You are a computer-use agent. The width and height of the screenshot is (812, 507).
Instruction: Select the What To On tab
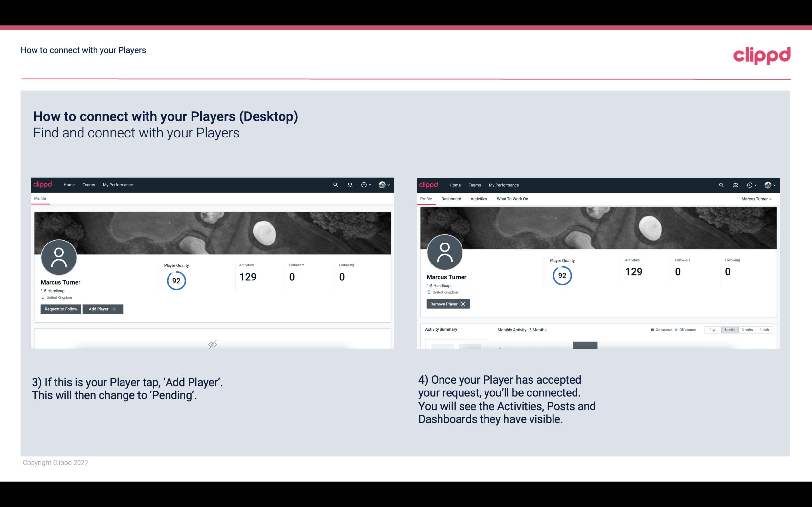[x=512, y=199]
